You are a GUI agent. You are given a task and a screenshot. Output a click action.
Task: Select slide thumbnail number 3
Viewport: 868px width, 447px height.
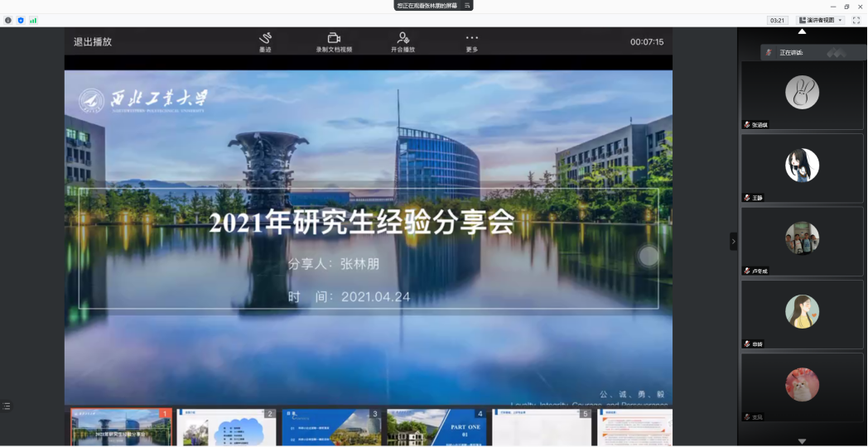[x=331, y=427]
